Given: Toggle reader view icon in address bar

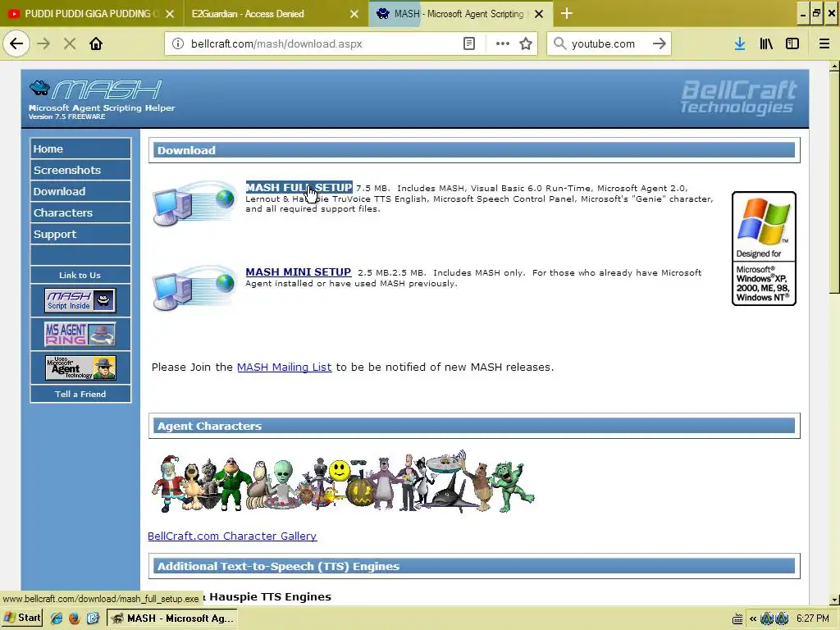Looking at the screenshot, I should [x=469, y=43].
